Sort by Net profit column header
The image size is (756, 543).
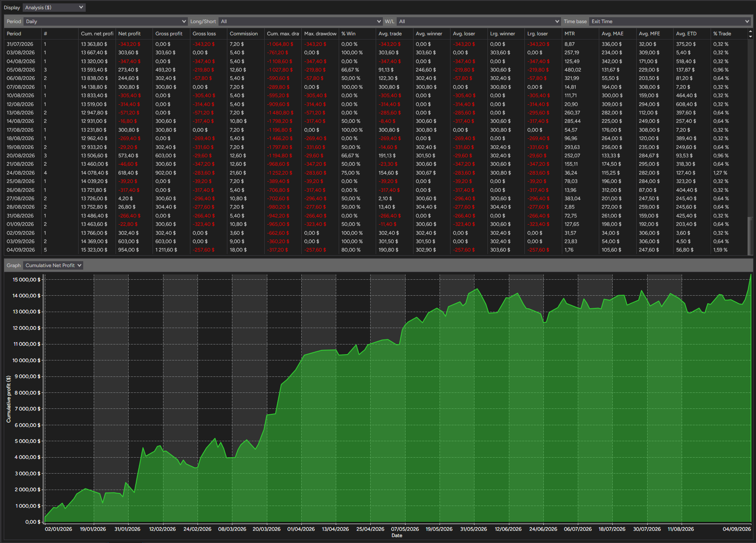134,34
